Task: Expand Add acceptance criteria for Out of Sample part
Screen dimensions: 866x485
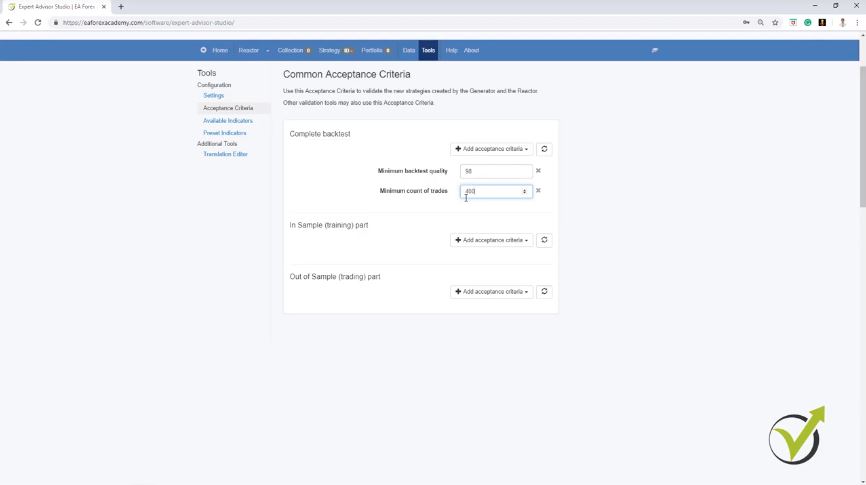Action: pyautogui.click(x=491, y=292)
